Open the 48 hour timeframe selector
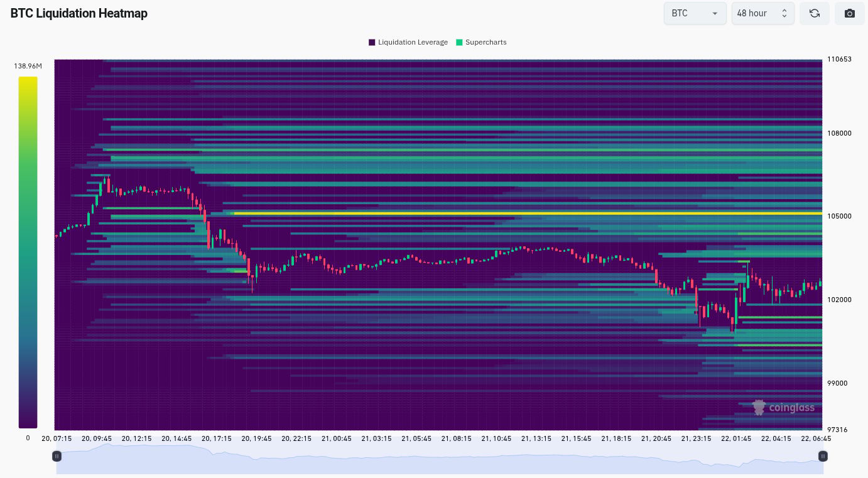Viewport: 868px width, 478px height. pos(763,13)
